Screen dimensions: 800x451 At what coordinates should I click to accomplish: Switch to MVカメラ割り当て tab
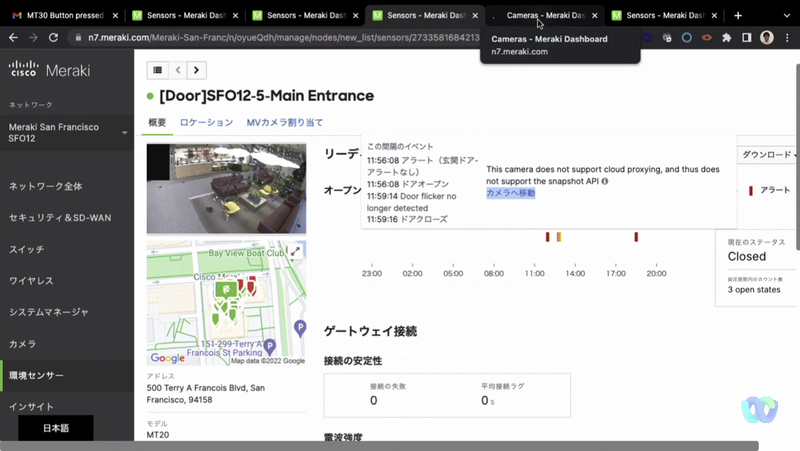pyautogui.click(x=285, y=122)
